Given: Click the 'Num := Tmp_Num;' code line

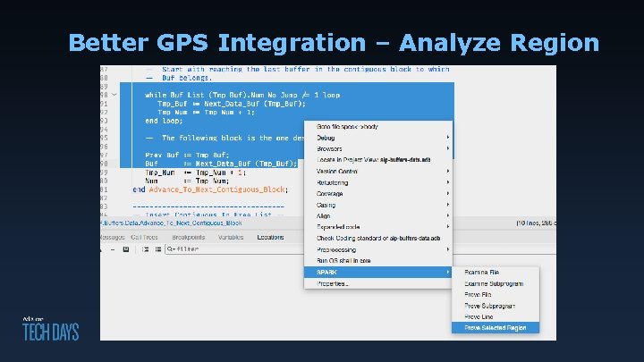Looking at the screenshot, I should coord(187,181).
